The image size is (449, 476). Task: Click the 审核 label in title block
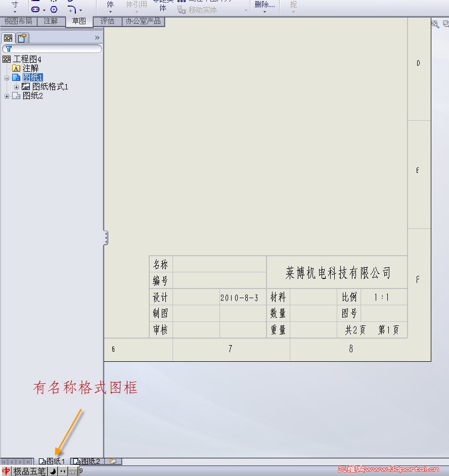coord(160,329)
